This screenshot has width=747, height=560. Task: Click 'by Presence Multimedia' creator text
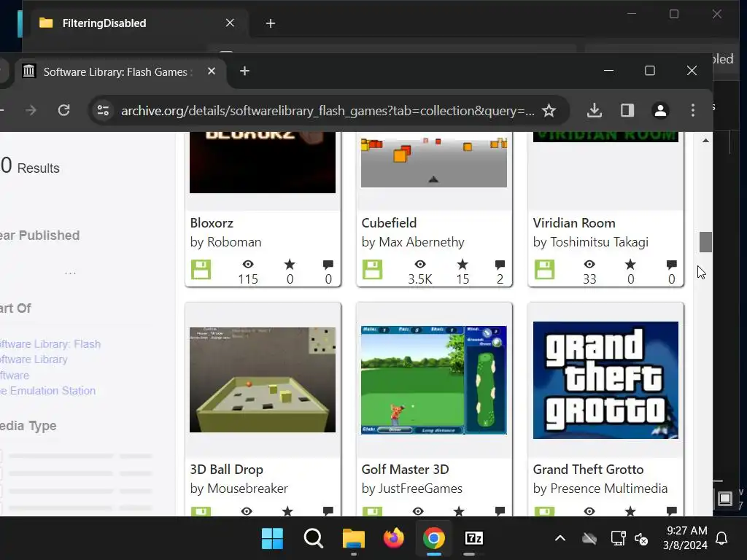[600, 489]
